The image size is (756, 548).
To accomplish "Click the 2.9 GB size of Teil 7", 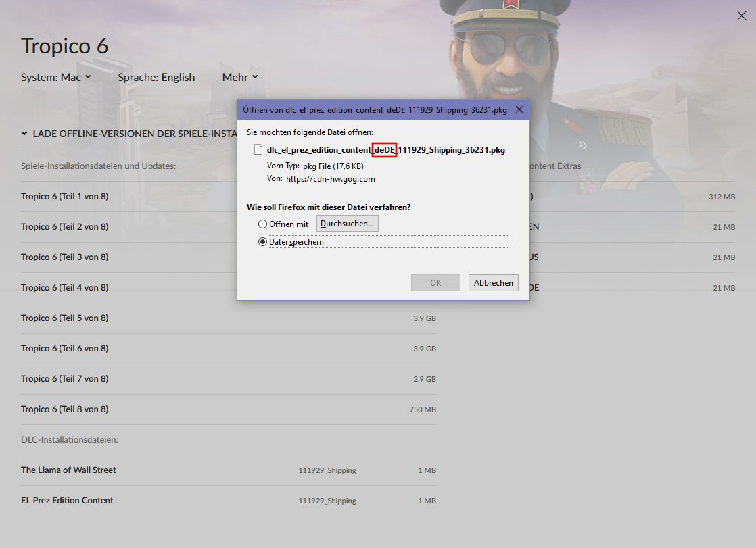I will [x=424, y=379].
